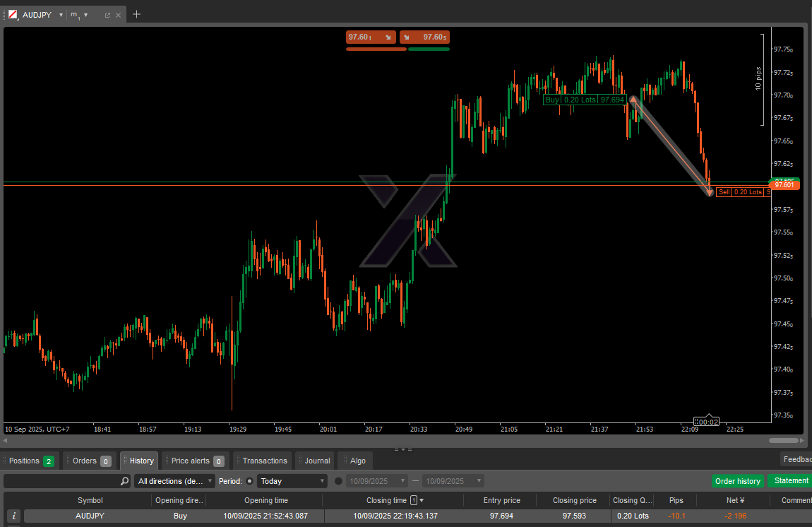The image size is (812, 527).
Task: Add a new chart tab with plus icon
Action: click(x=137, y=14)
